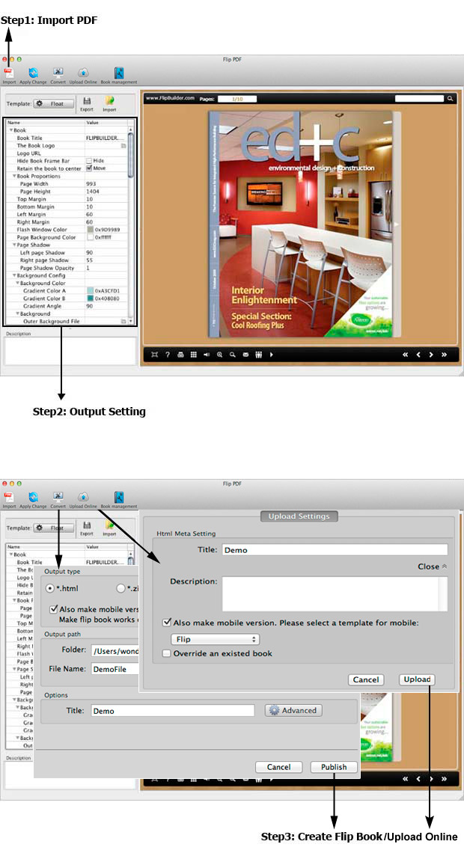
Task: Click the Gradient Color A swatch
Action: (90, 290)
